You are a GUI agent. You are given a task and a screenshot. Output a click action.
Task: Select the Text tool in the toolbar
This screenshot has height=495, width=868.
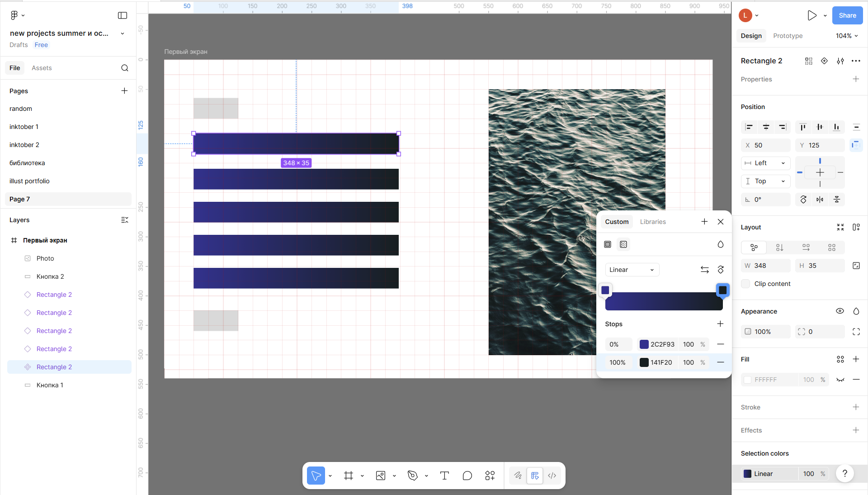[x=444, y=476]
